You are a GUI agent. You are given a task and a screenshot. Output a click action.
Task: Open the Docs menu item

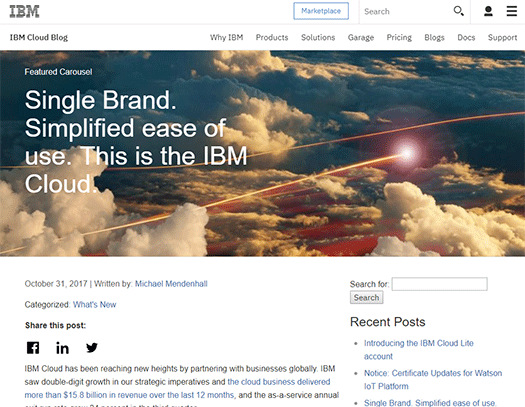point(466,37)
